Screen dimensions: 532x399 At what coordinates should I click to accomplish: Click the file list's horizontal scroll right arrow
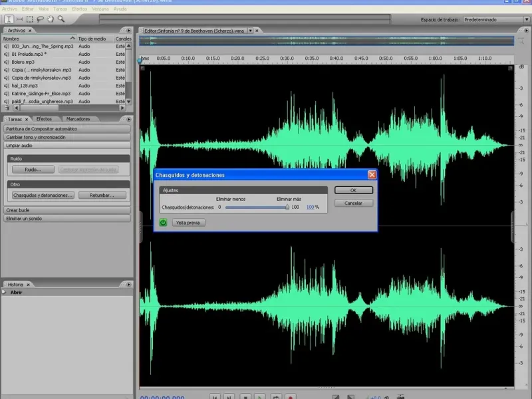[122, 108]
